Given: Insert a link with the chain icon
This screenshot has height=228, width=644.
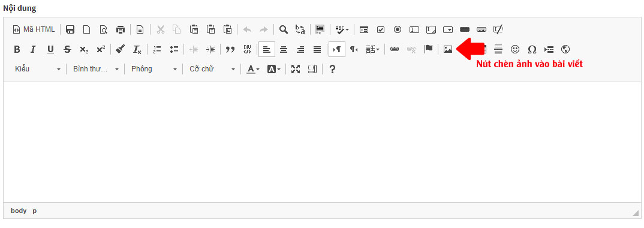Looking at the screenshot, I should [395, 49].
